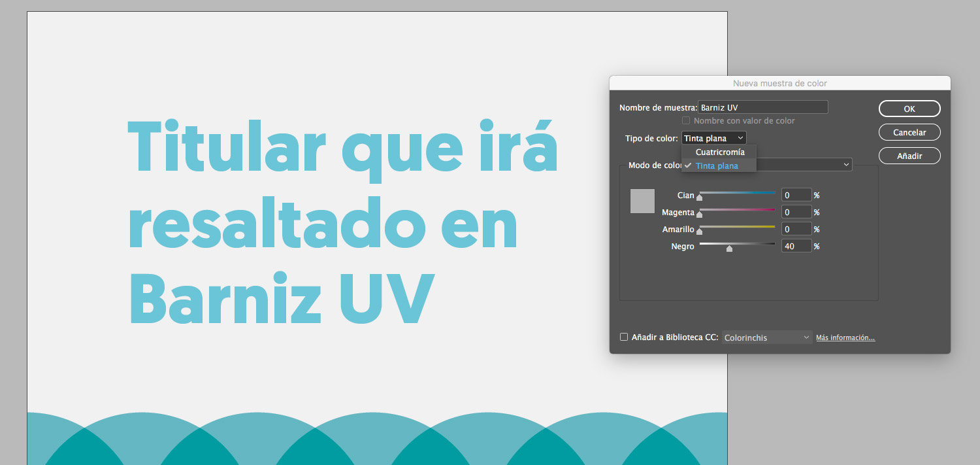This screenshot has width=980, height=465.
Task: Focus the Magenta percentage value field
Action: click(x=796, y=212)
